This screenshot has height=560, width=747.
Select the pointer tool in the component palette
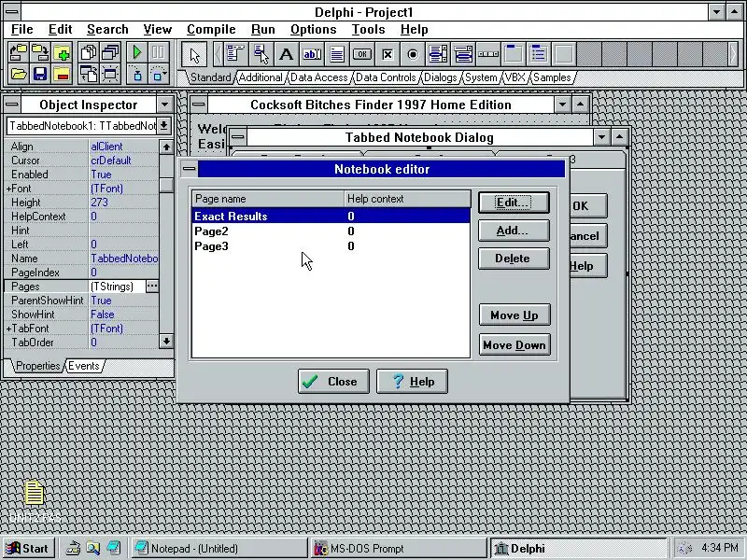pos(194,55)
